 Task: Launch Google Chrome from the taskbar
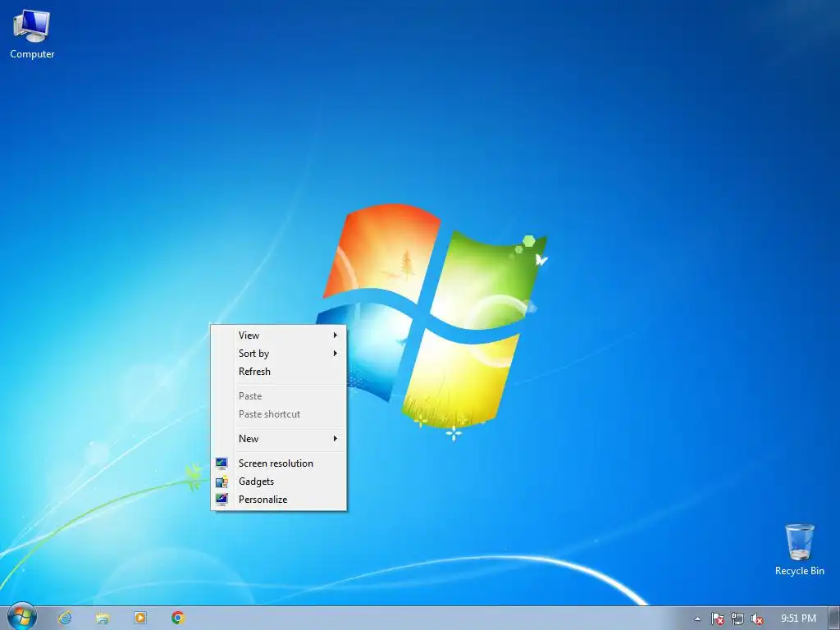(178, 618)
